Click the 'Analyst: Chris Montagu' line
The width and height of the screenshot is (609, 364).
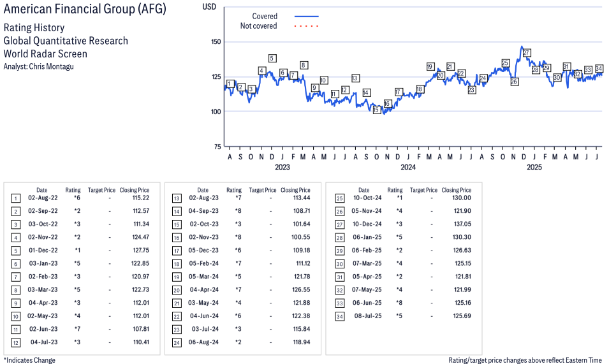pos(38,66)
